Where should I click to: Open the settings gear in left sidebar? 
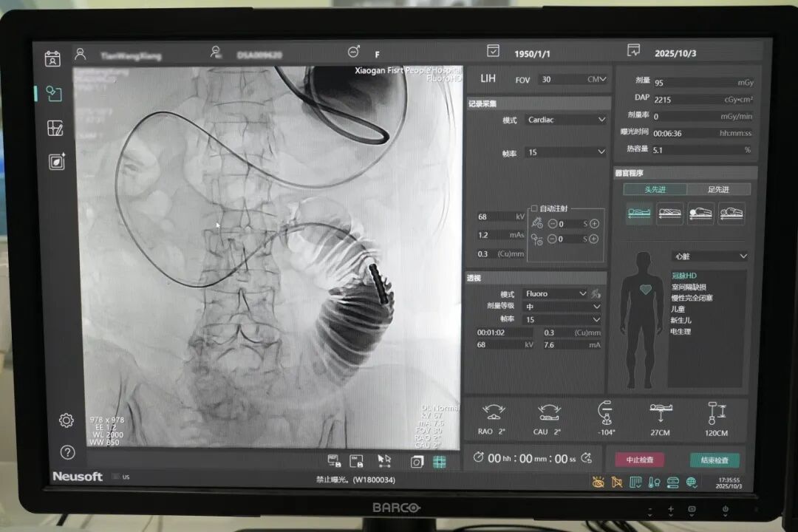(66, 420)
